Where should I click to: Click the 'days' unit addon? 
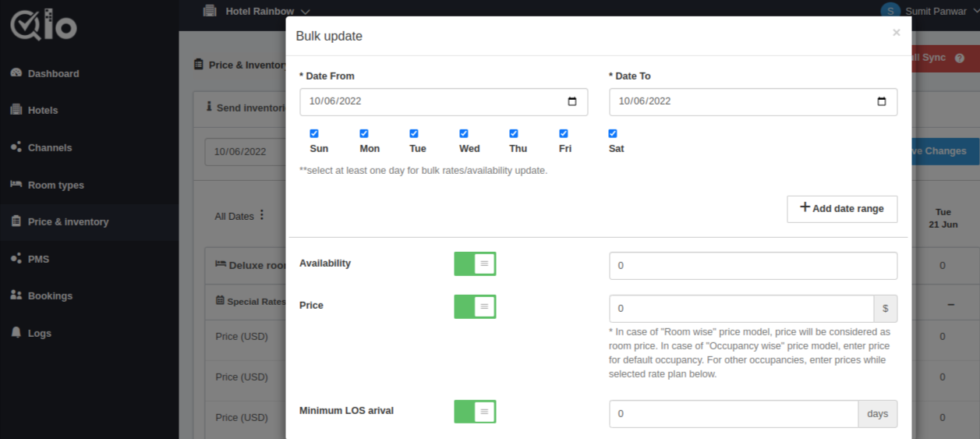click(878, 414)
